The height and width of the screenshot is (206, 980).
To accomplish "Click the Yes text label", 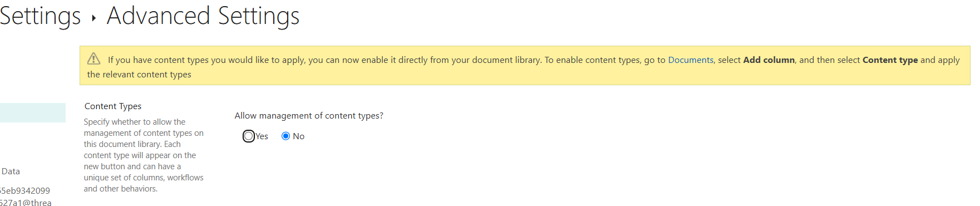I will [262, 136].
